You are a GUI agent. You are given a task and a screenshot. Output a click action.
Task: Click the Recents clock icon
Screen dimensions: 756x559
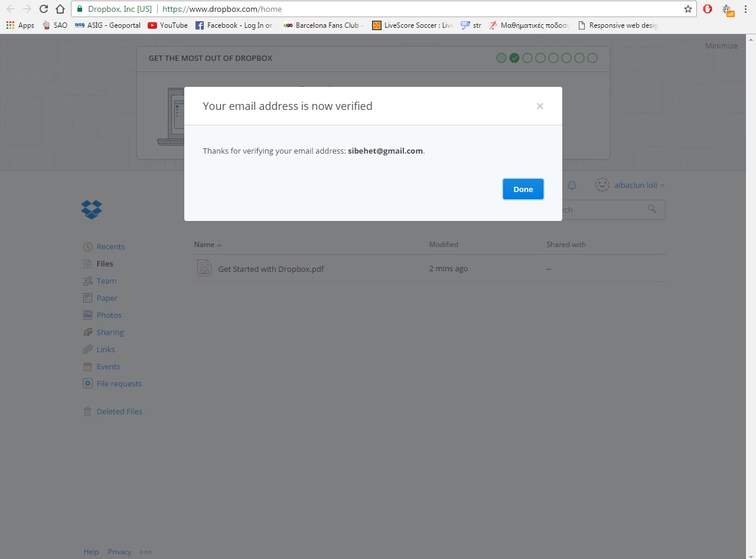pos(87,246)
